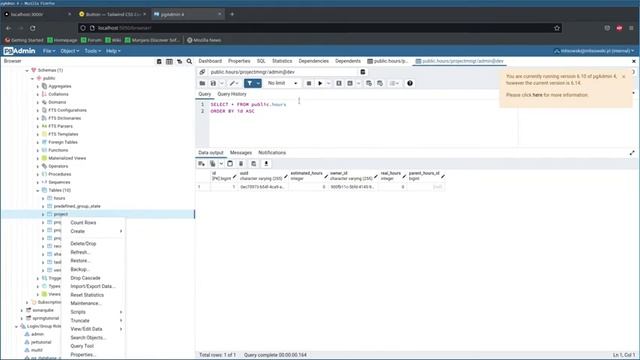
Task: Click the Explain query toolbar icon
Action: point(339,83)
